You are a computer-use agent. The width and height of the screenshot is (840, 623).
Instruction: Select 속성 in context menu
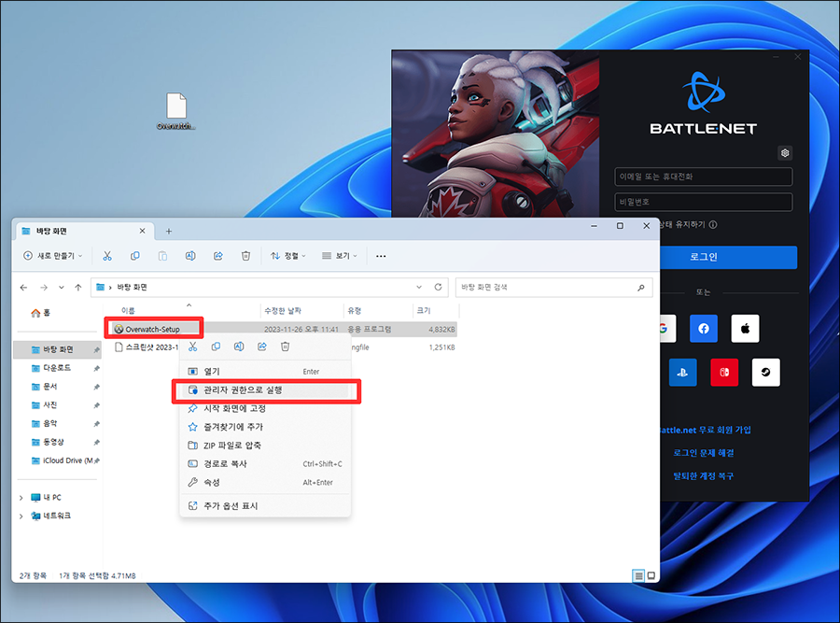click(x=265, y=483)
